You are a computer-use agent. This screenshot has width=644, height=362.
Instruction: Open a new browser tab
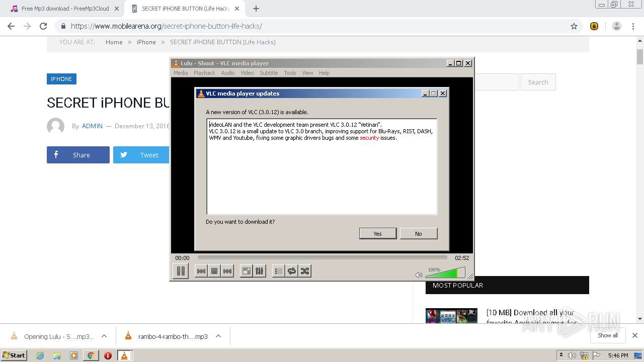[x=256, y=9]
